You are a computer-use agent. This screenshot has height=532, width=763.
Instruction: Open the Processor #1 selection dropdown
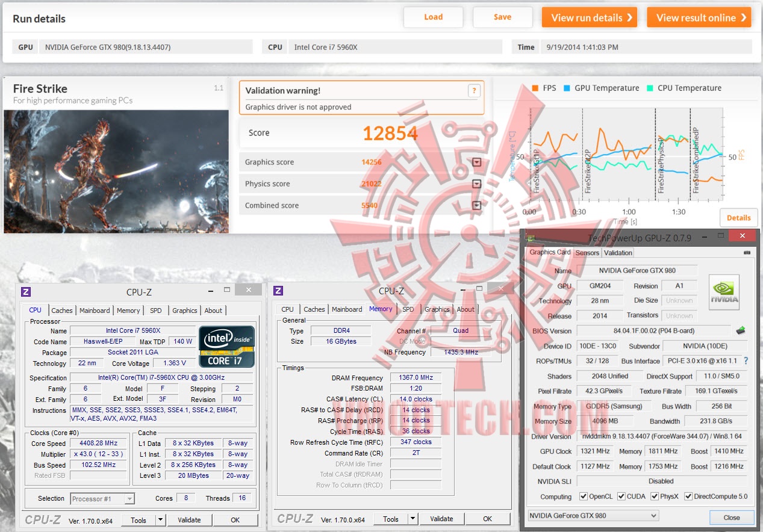[x=102, y=498]
